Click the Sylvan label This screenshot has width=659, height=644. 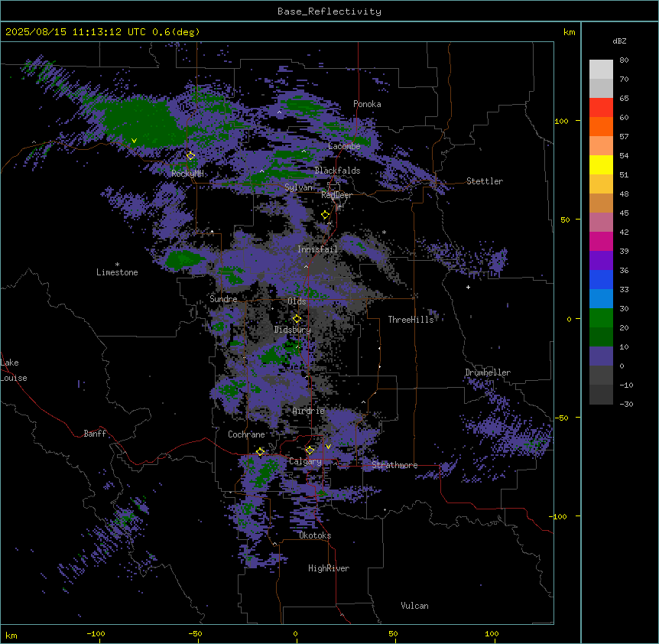(298, 187)
